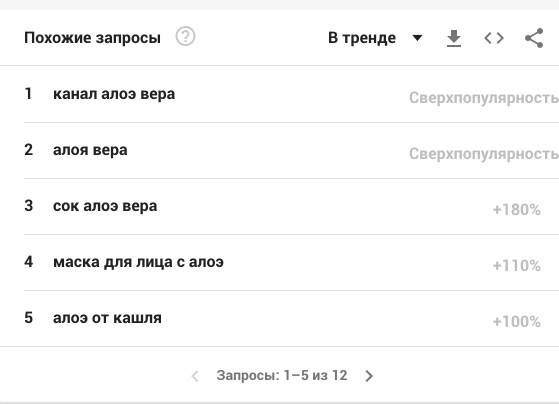Click the +110% growth value

click(x=517, y=266)
